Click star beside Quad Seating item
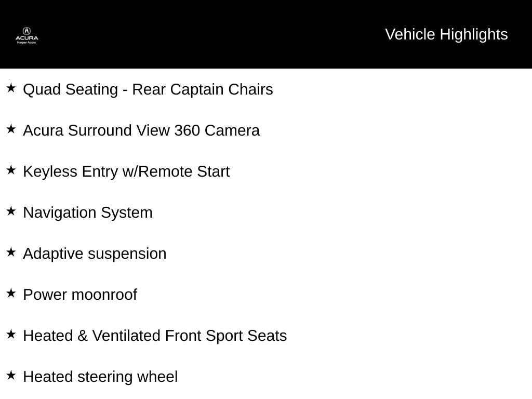This screenshot has height=399, width=532. 11,88
